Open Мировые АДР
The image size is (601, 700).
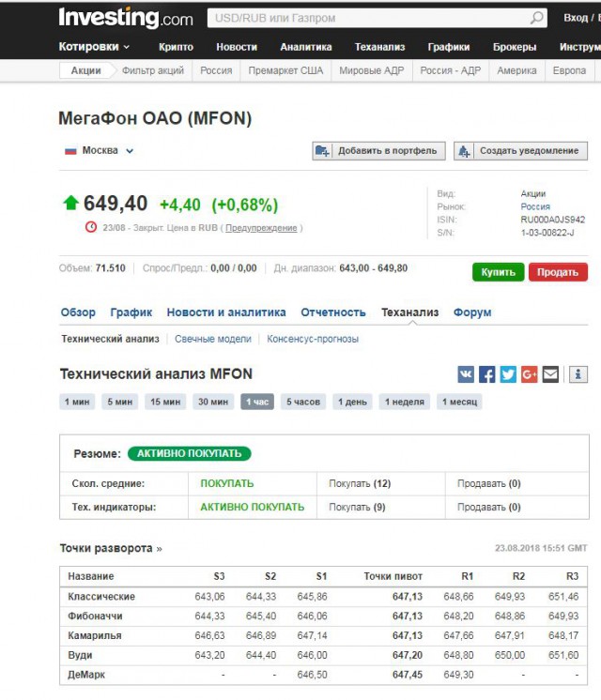(371, 70)
